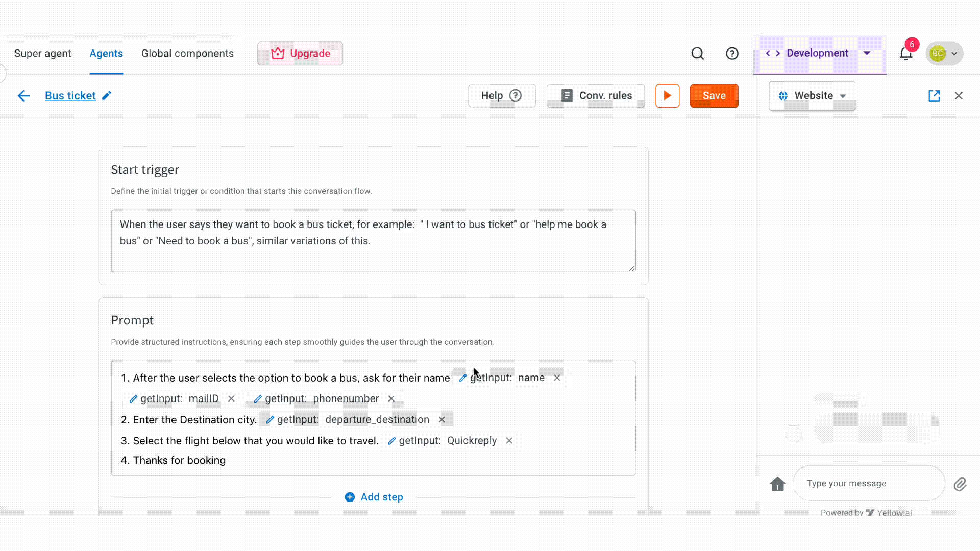Click the Save button
980x551 pixels.
click(x=714, y=96)
